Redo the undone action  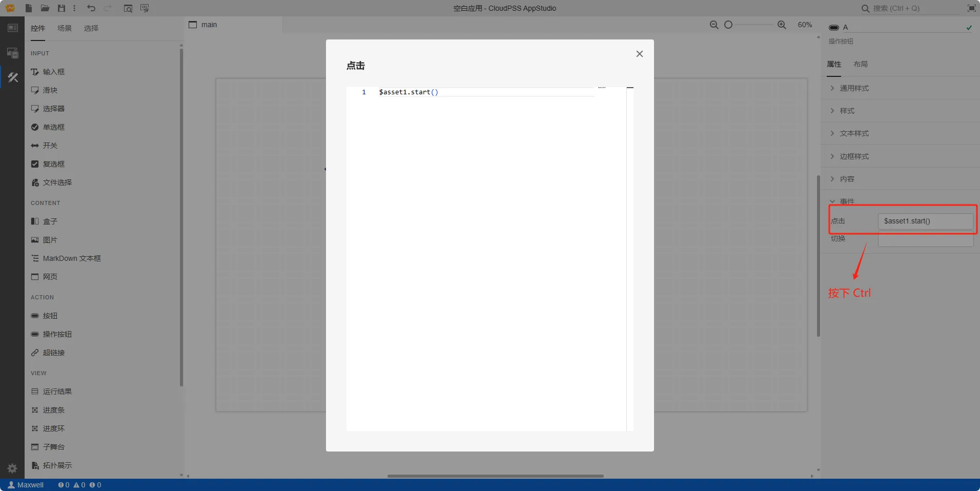click(108, 8)
